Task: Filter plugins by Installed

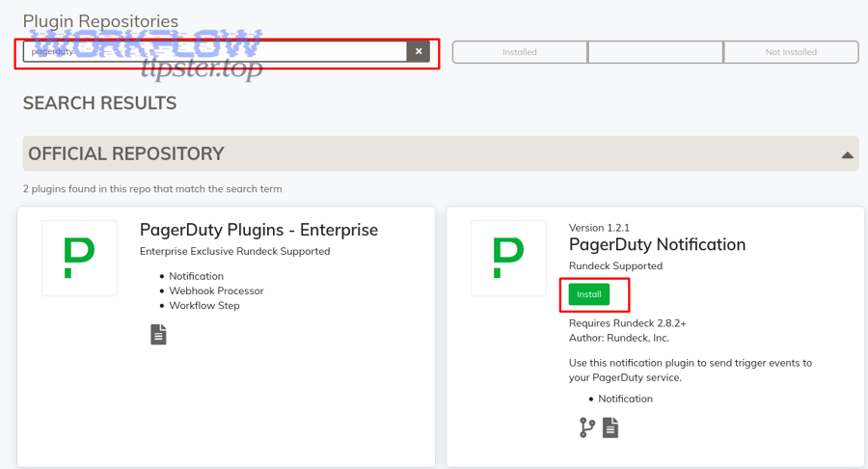Action: pyautogui.click(x=520, y=52)
